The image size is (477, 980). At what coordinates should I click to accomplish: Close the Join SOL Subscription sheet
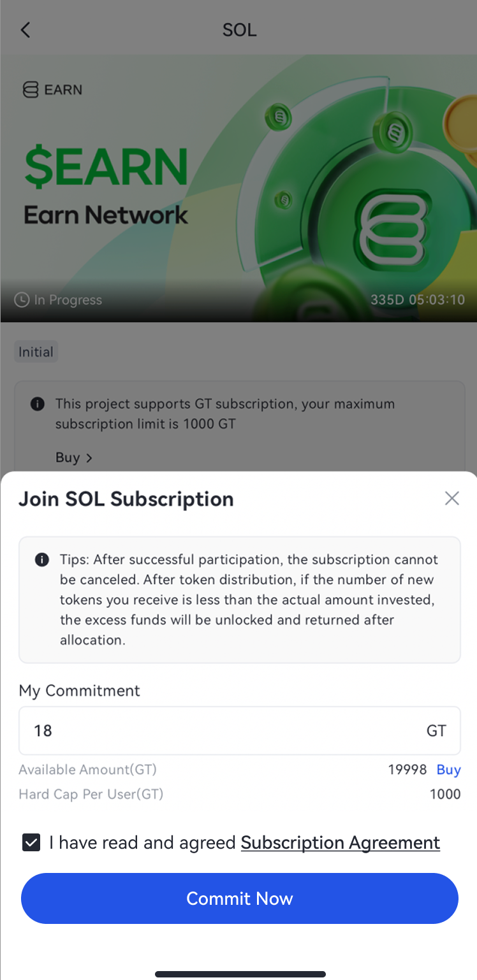pos(451,498)
